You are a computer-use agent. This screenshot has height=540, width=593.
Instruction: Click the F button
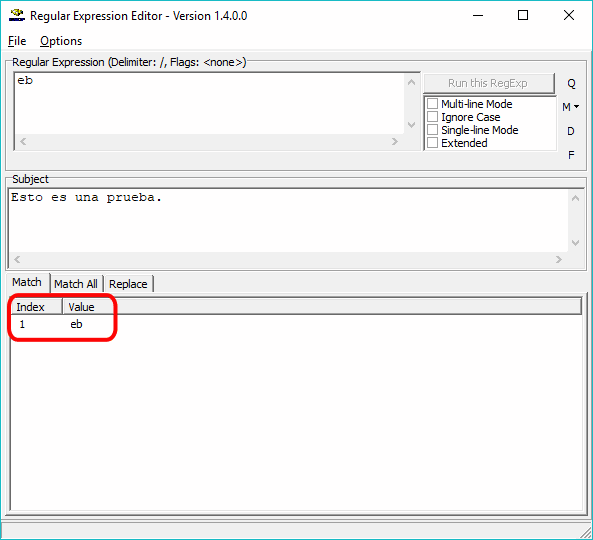click(571, 155)
